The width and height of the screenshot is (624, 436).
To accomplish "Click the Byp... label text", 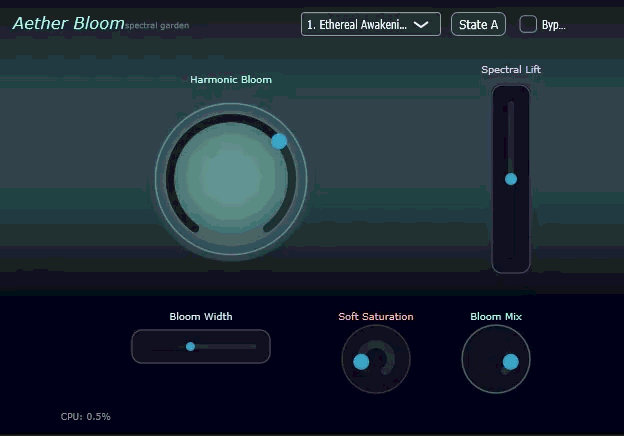I will tap(554, 25).
